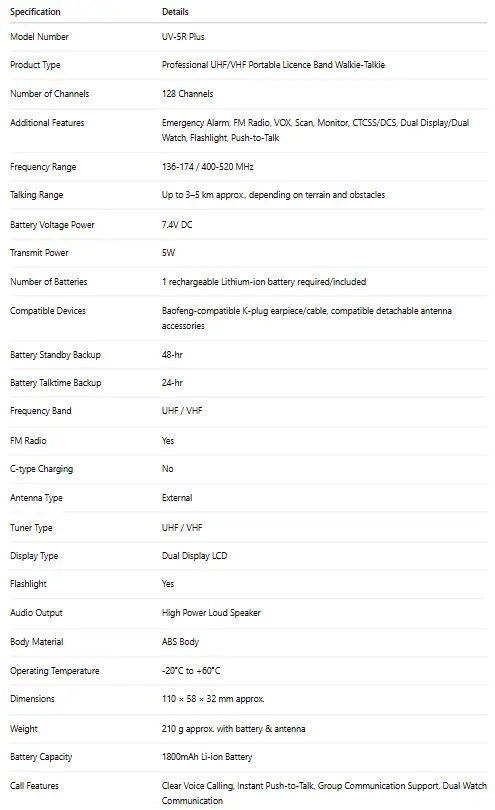Screen dimensions: 495x810
Task: Select the 1800mAh Li-ion Battery value
Action: (x=207, y=757)
